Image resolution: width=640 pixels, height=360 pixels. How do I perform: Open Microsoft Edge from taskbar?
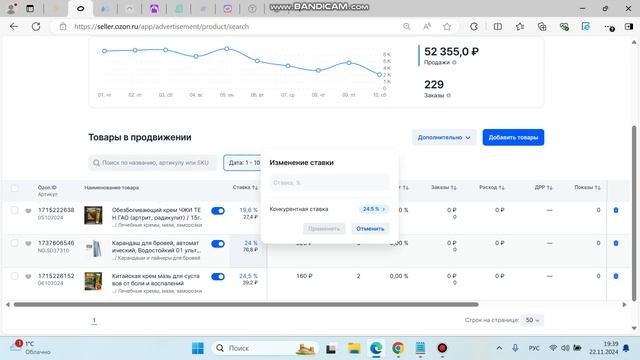pos(376,348)
